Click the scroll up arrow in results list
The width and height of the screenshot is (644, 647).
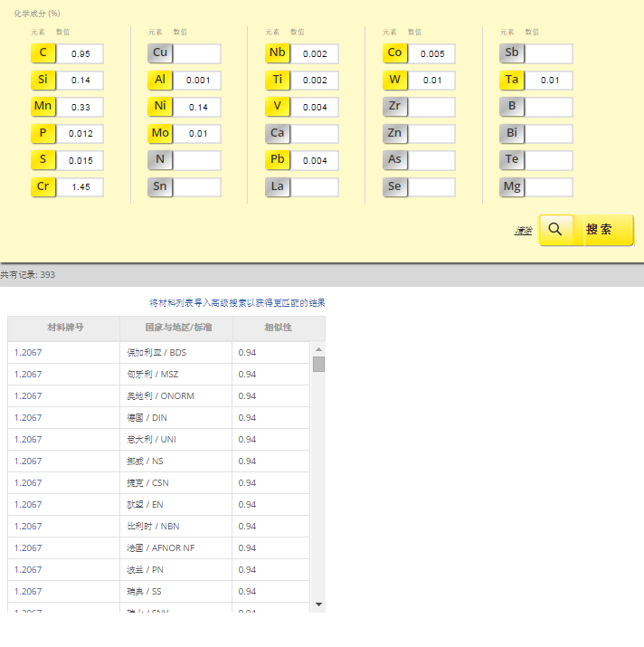tap(318, 349)
